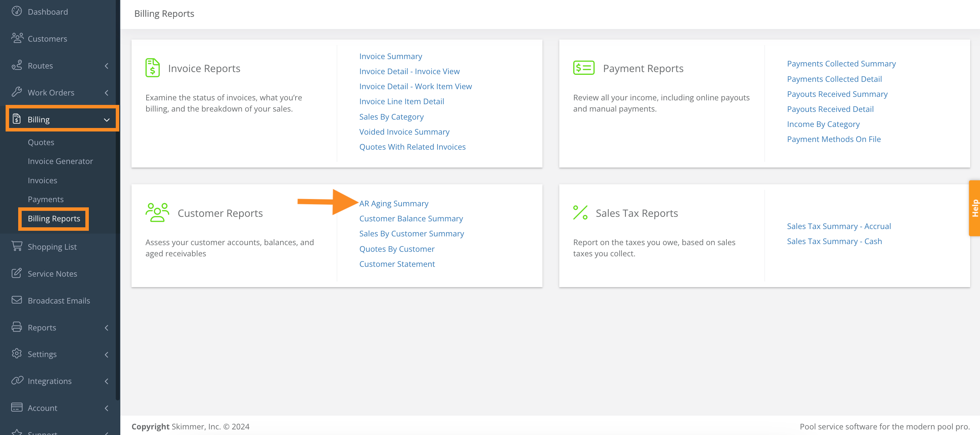
Task: Open Quotes With Related Invoices report
Action: point(412,147)
